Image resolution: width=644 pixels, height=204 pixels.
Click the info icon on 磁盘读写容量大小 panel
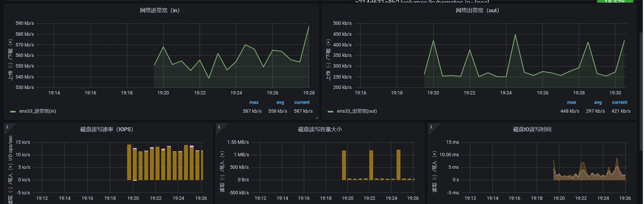click(x=219, y=127)
